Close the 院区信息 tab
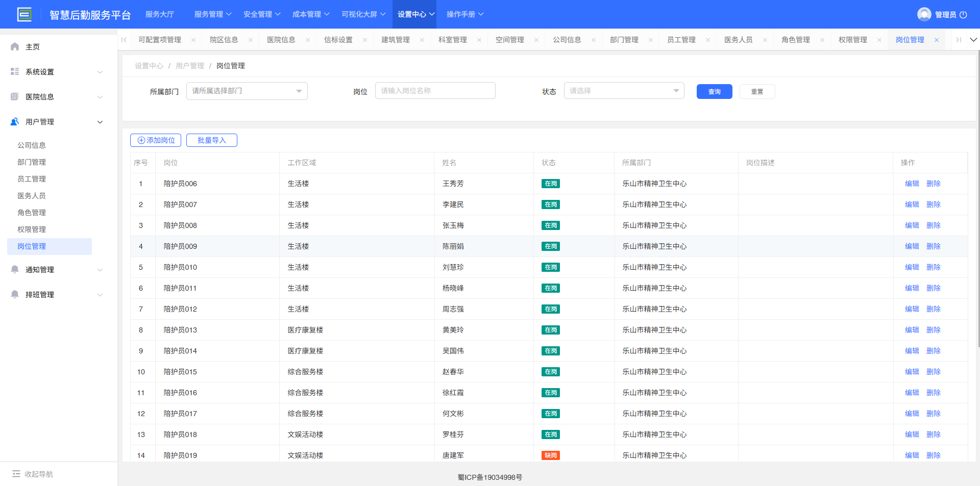980x486 pixels. [251, 40]
